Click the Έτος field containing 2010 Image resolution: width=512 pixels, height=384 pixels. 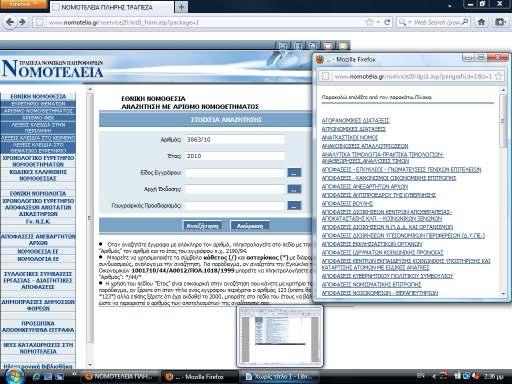coord(235,156)
